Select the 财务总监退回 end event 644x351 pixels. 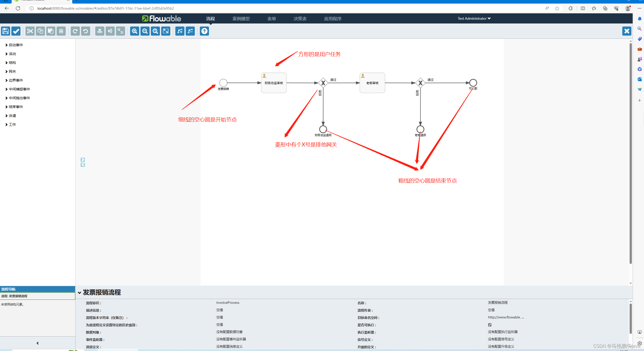click(323, 129)
